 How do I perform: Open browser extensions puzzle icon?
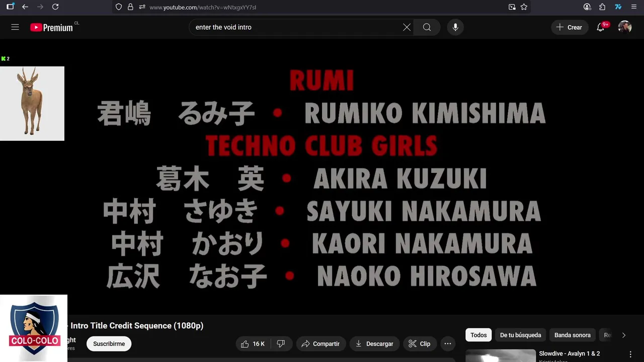coord(602,7)
